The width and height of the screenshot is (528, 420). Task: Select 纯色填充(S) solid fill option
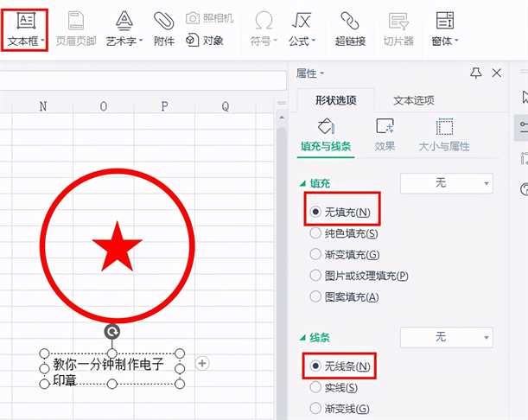tap(344, 232)
